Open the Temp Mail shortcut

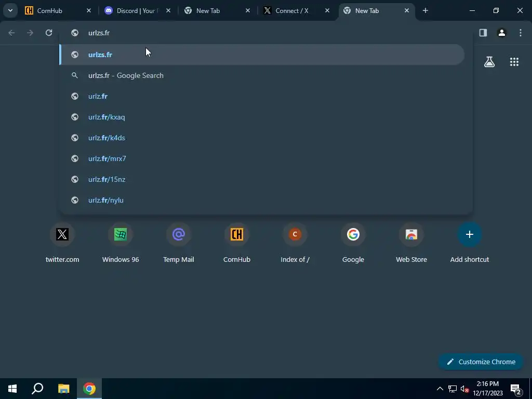[179, 243]
